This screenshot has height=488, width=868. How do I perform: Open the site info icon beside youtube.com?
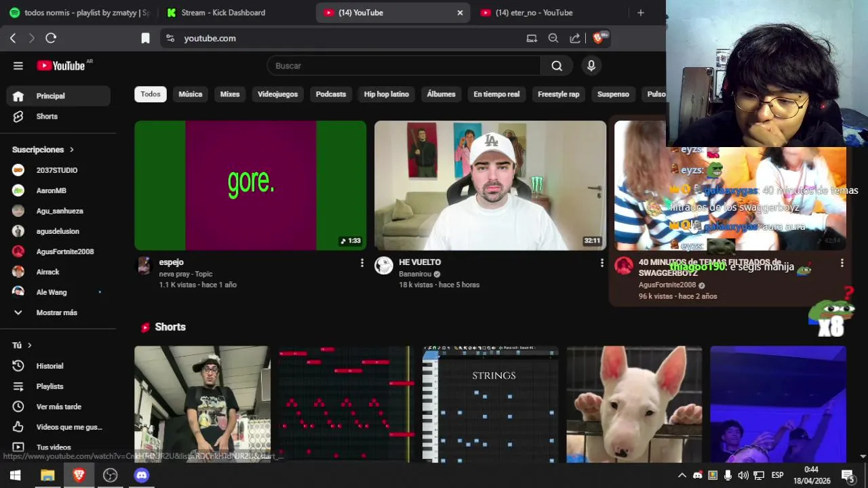[x=170, y=39]
